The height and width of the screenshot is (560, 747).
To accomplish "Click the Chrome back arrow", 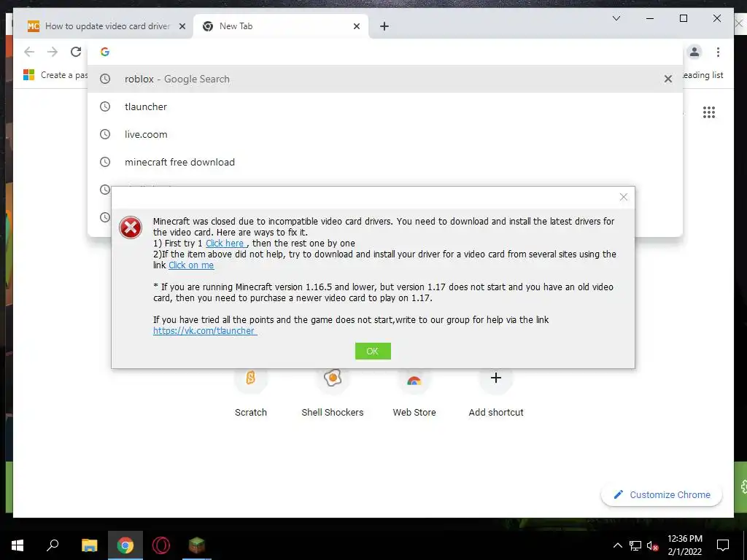I will (29, 52).
